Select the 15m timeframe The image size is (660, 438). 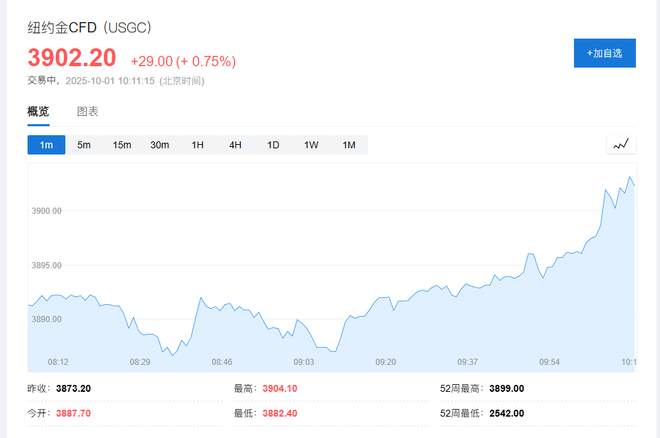122,145
